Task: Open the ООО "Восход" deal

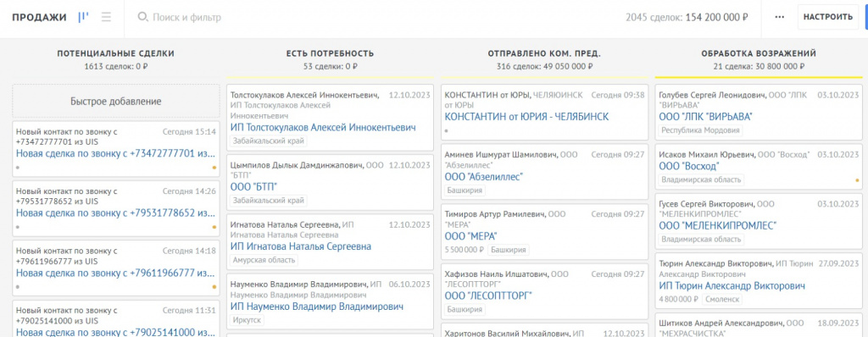Action: pyautogui.click(x=689, y=166)
